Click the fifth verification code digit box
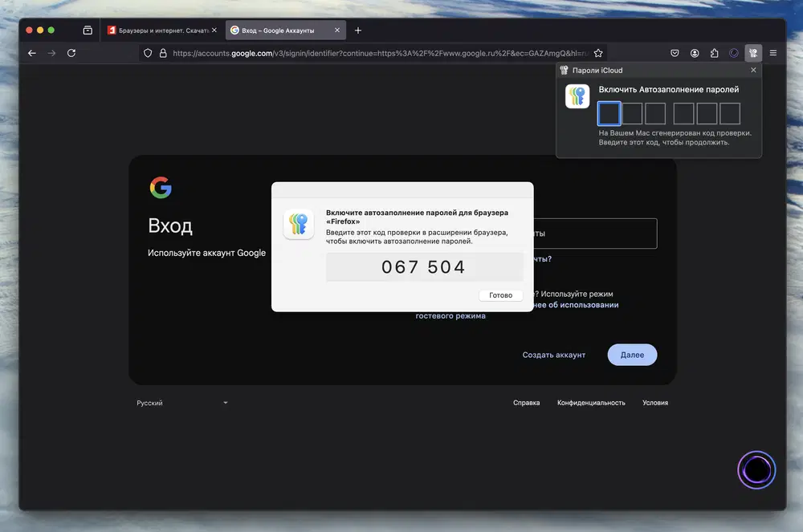 point(707,114)
